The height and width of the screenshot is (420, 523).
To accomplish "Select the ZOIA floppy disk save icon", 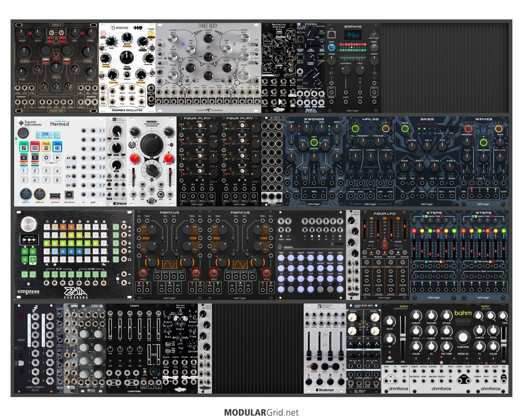I will click(x=96, y=222).
